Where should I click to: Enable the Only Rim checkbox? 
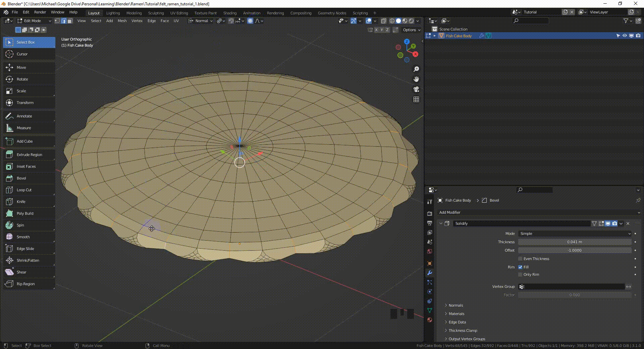click(520, 275)
